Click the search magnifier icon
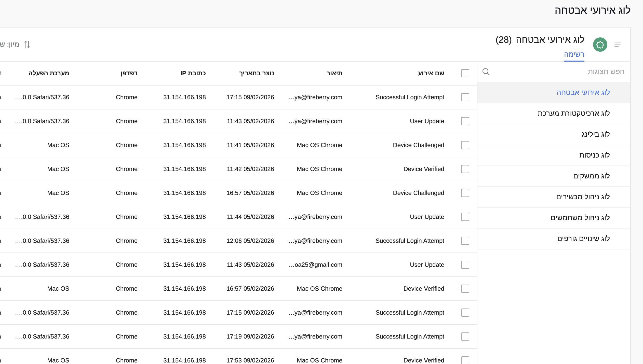Screen dimensions: 643x364 click(x=486, y=72)
